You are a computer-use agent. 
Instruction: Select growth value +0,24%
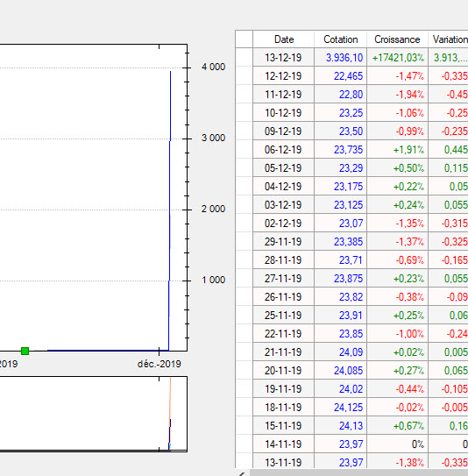[397, 204]
